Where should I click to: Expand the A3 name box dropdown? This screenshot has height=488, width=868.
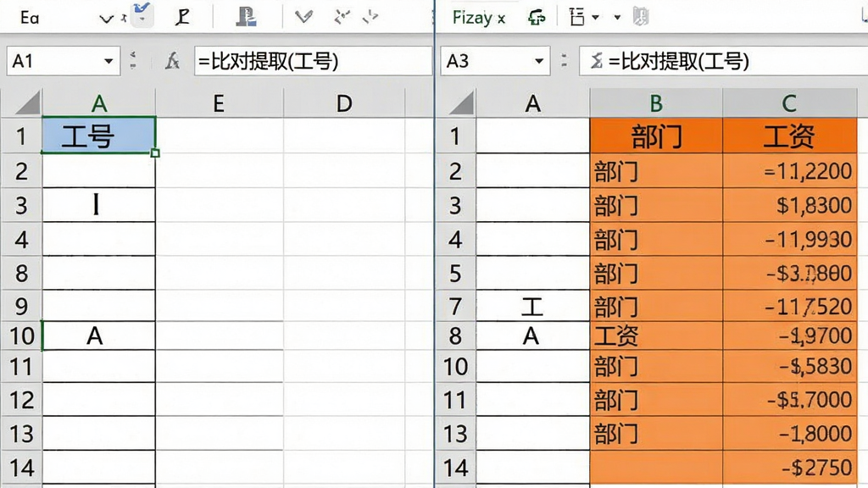coord(538,61)
